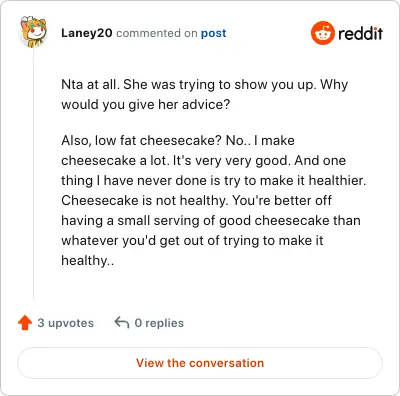Screen dimensions: 400x396
Task: Open the Laney20 username profile
Action: click(87, 33)
